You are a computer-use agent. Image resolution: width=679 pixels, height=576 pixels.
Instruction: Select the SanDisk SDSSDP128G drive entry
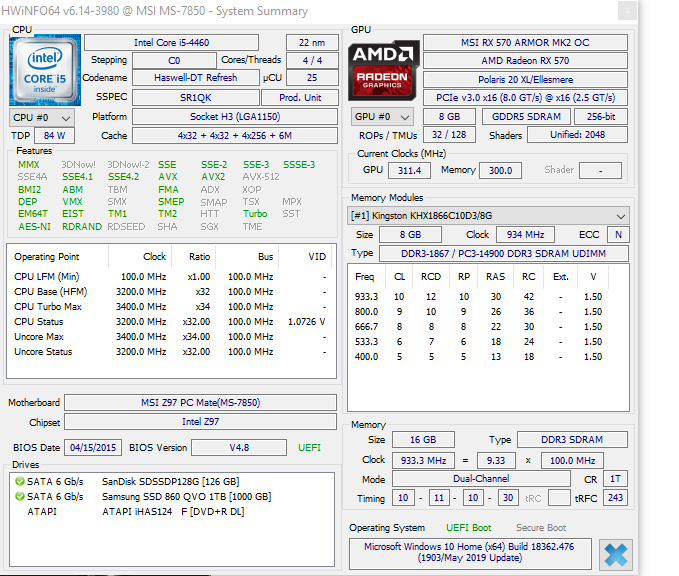(171, 482)
